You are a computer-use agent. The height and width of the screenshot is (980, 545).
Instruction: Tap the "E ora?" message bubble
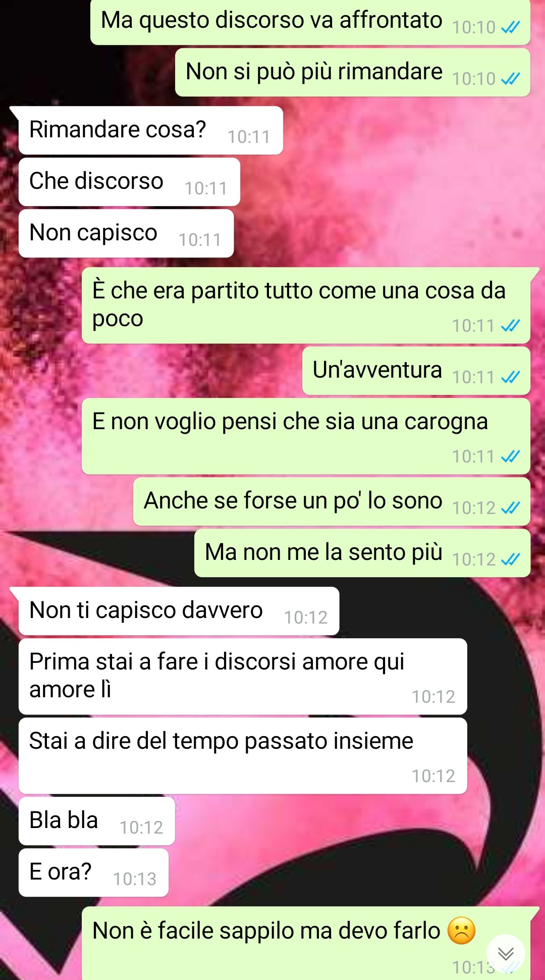coord(93,872)
